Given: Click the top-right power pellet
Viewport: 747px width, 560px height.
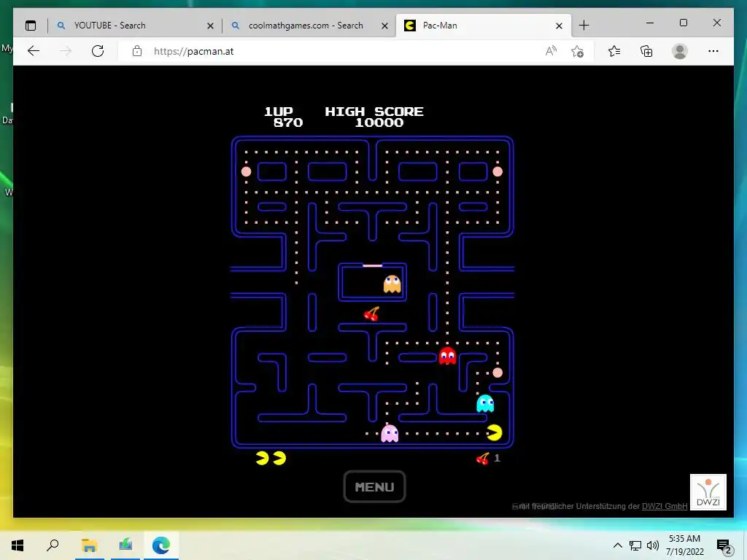Looking at the screenshot, I should tap(498, 171).
